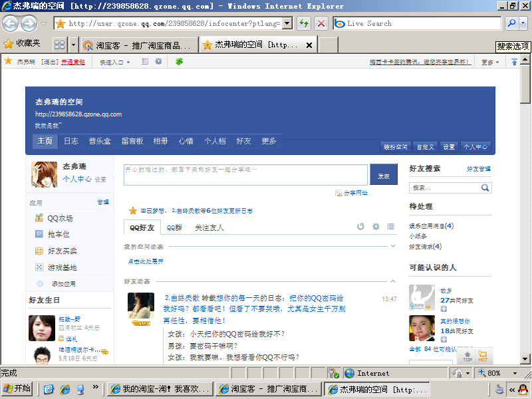532x399 pixels.
Task: Go to the 音乐盒 tab
Action: tap(100, 141)
